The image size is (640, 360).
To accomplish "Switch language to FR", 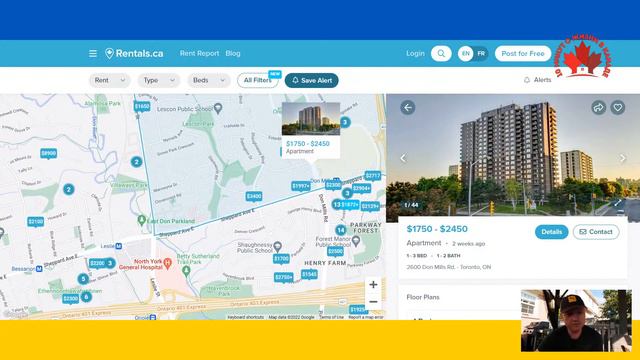I will coord(481,53).
